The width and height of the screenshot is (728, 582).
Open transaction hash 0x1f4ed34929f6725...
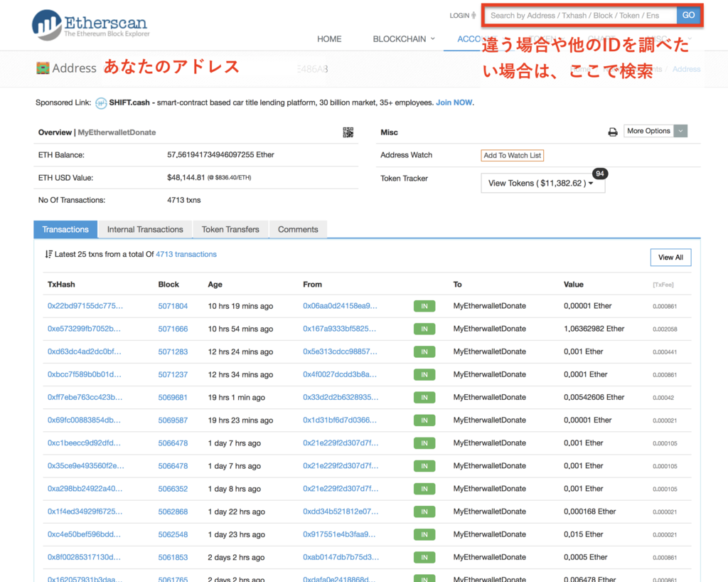pyautogui.click(x=85, y=512)
